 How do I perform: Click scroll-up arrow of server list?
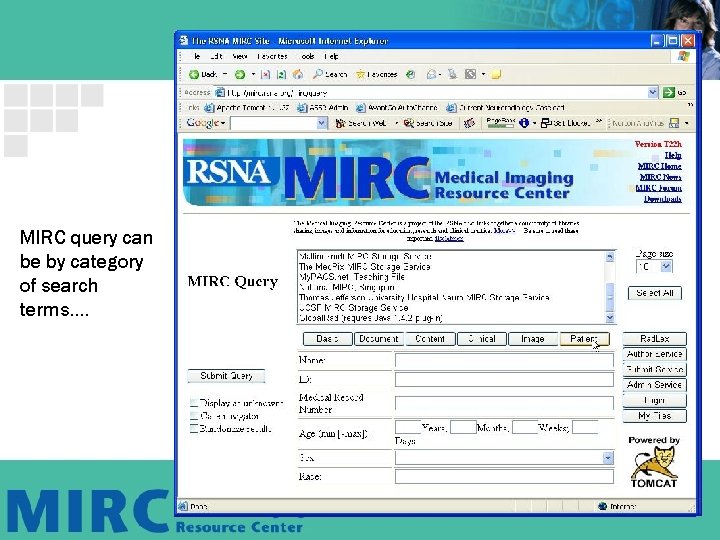(x=610, y=257)
